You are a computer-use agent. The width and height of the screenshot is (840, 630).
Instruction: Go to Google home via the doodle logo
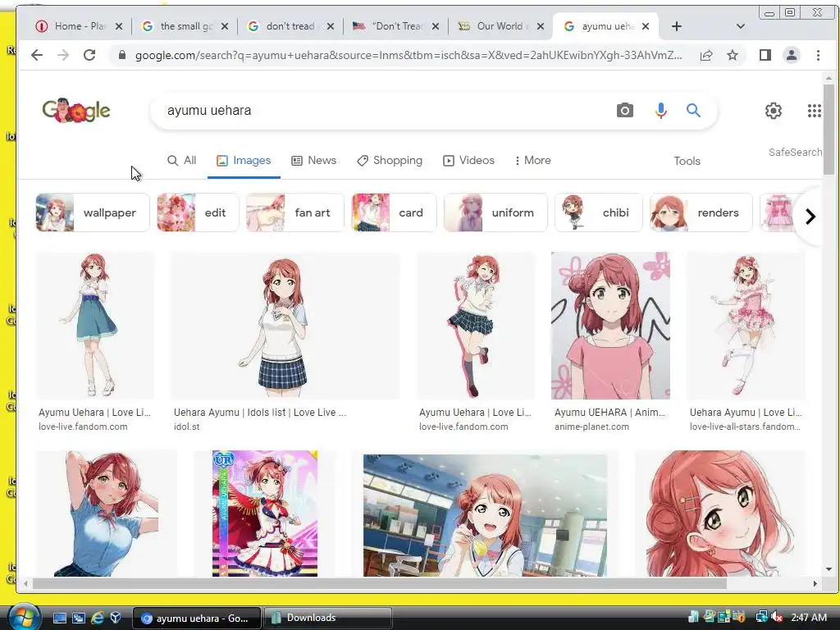[76, 111]
